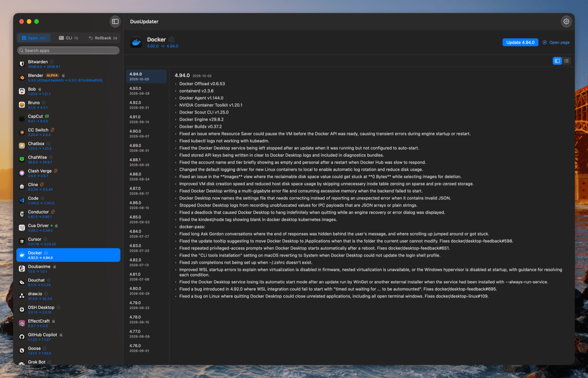
Task: Select the Docker row in app list
Action: (x=68, y=255)
